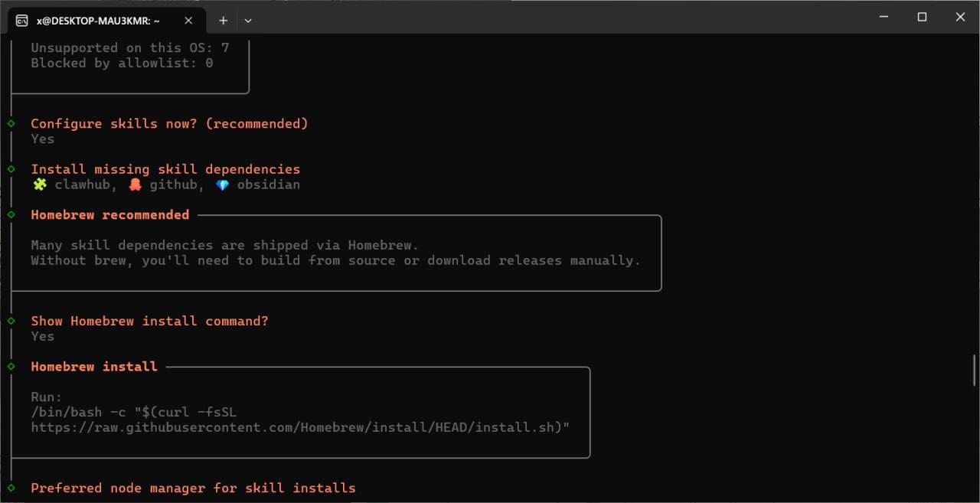Click the diamond marker beside Install missing skill dependencies
Screen dimensions: 980x503
tap(11, 168)
